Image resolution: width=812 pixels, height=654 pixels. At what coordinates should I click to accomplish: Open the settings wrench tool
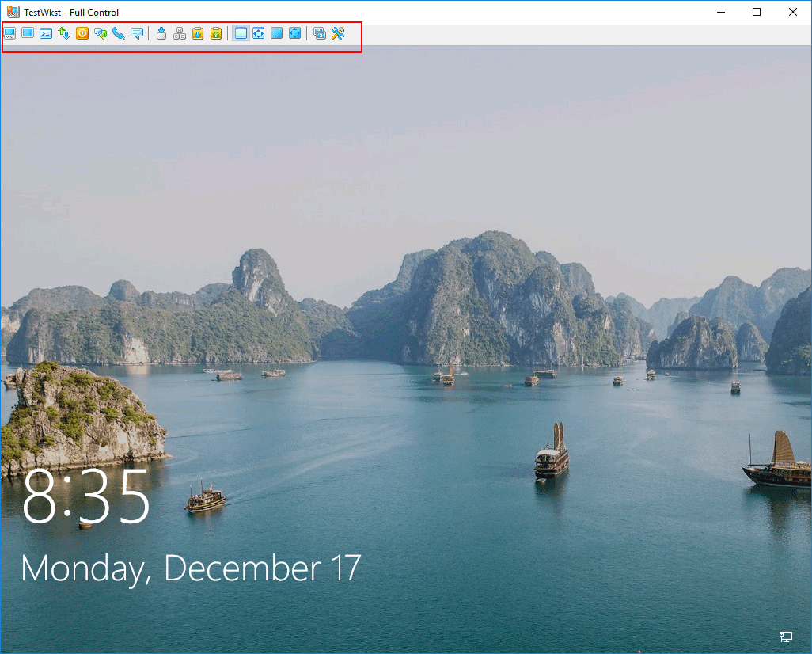tap(339, 33)
